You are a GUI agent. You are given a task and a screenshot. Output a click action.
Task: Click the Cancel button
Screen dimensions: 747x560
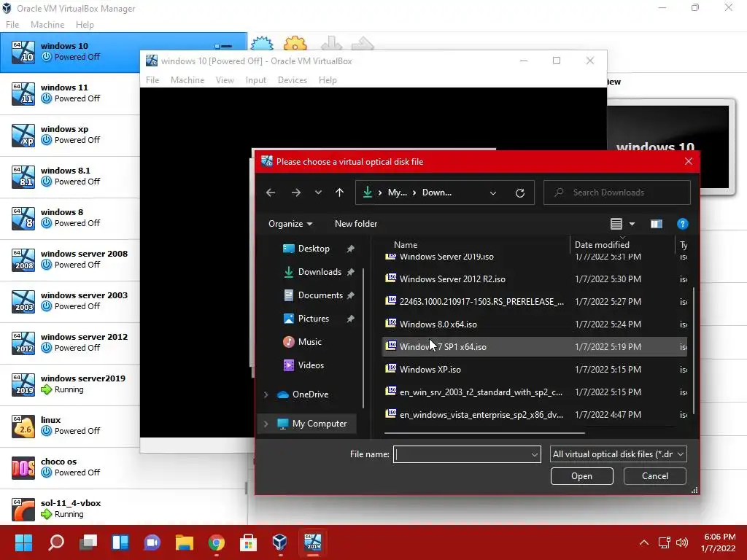654,476
